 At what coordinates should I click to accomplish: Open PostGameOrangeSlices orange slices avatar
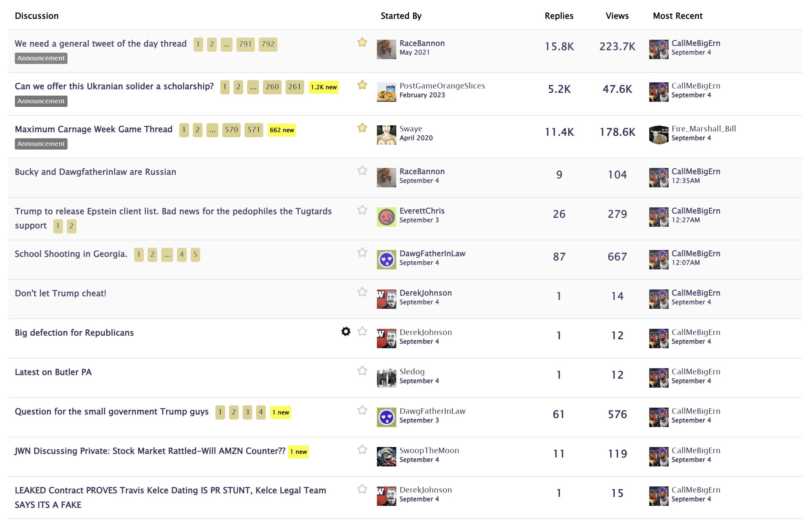(386, 92)
